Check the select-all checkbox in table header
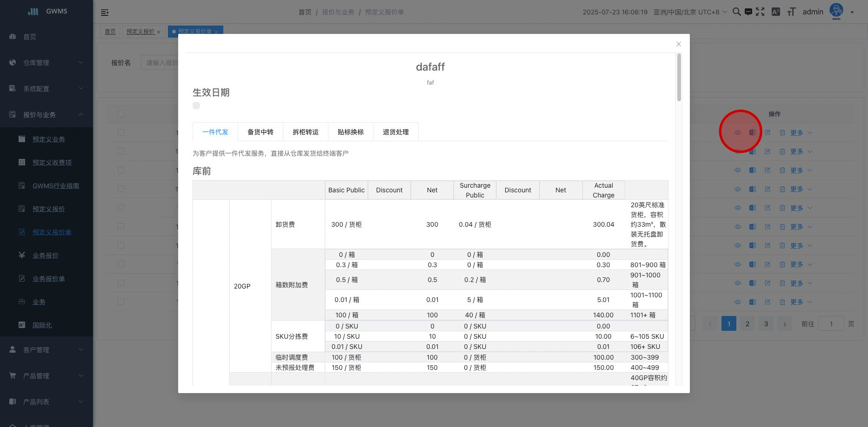The height and width of the screenshot is (427, 868). [x=121, y=114]
